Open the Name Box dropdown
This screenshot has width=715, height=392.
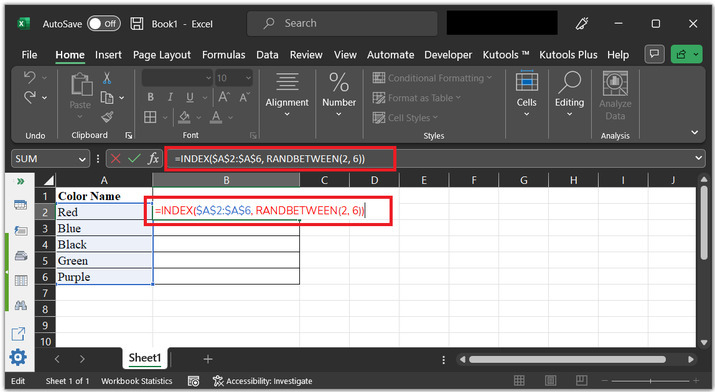pos(82,159)
